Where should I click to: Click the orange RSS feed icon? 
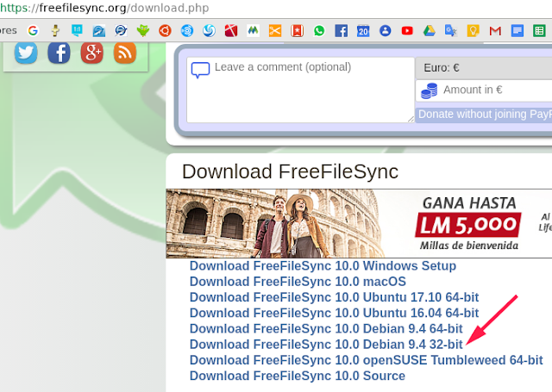click(x=125, y=53)
